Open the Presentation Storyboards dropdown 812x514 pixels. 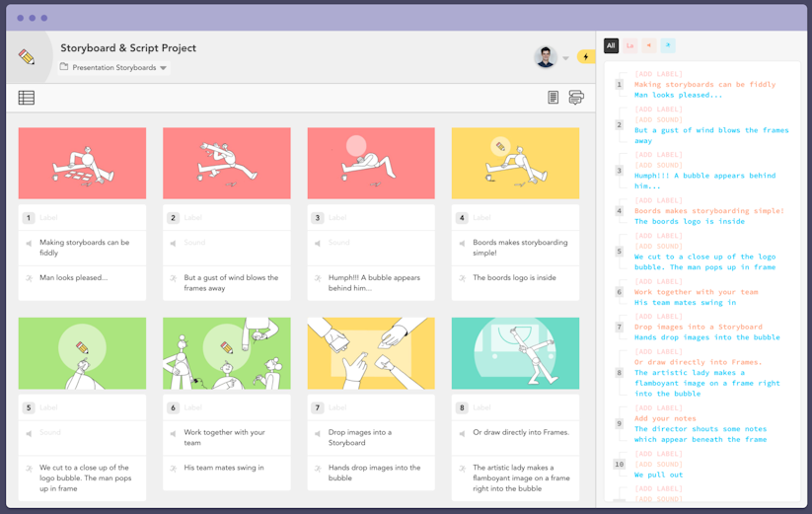pyautogui.click(x=114, y=67)
